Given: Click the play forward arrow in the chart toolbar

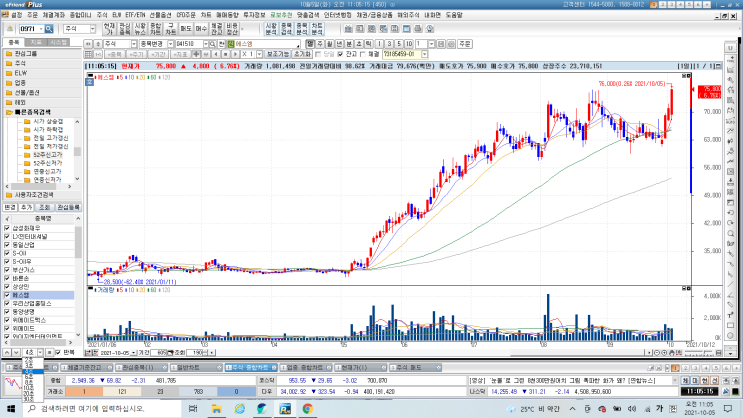Looking at the screenshot, I should [235, 55].
